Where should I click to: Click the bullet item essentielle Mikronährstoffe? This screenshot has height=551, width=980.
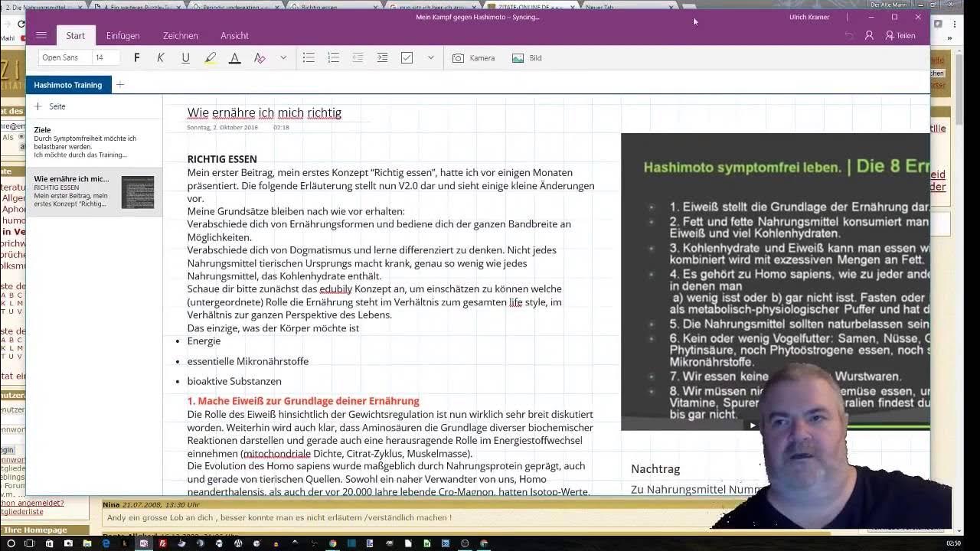(x=247, y=361)
